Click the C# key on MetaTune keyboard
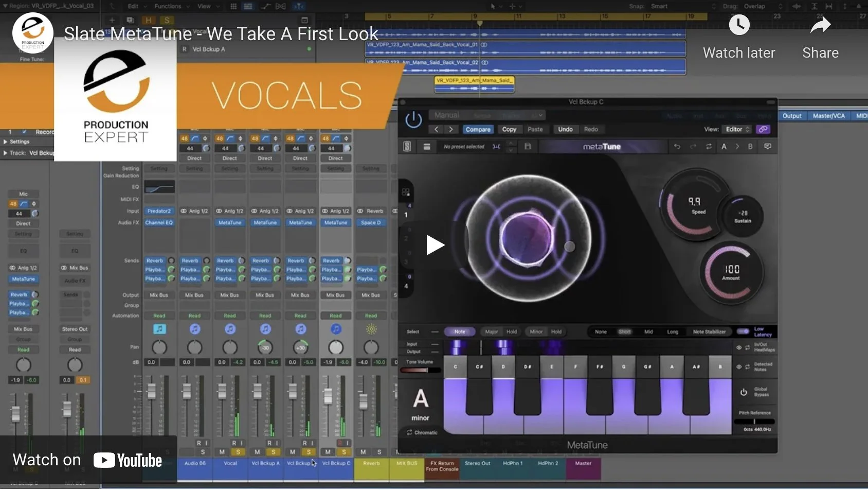The width and height of the screenshot is (868, 490). click(x=479, y=384)
